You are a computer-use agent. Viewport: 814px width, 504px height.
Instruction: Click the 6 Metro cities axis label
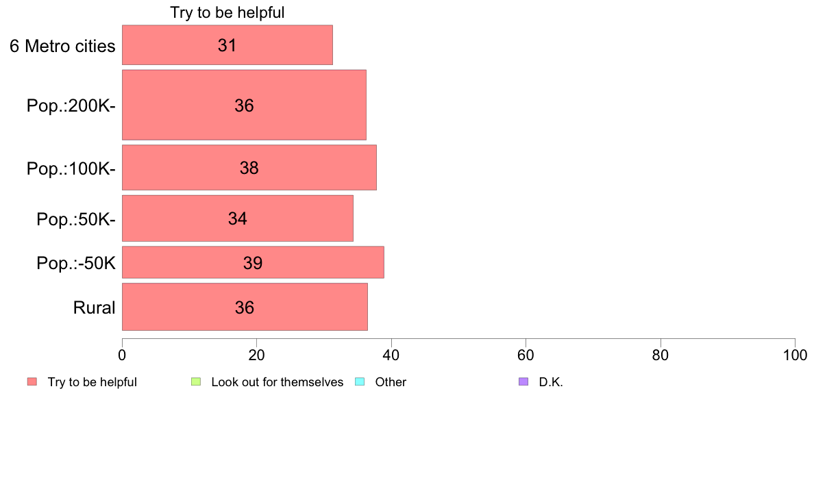pos(62,46)
